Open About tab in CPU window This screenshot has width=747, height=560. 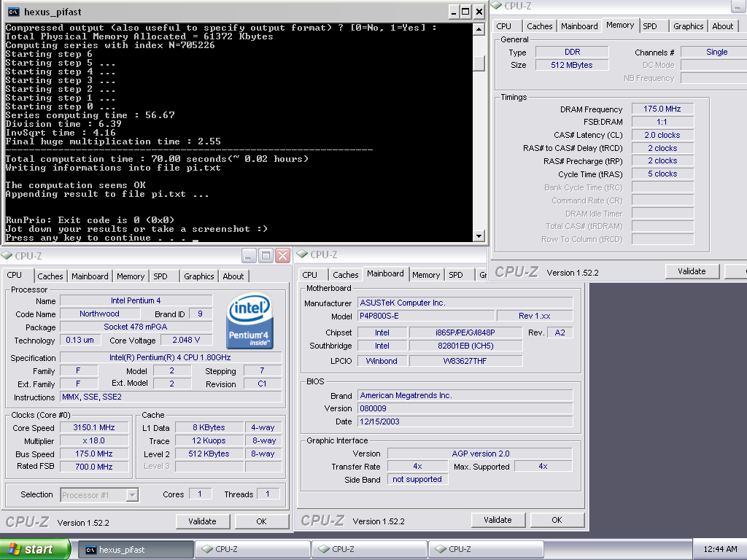(x=233, y=276)
